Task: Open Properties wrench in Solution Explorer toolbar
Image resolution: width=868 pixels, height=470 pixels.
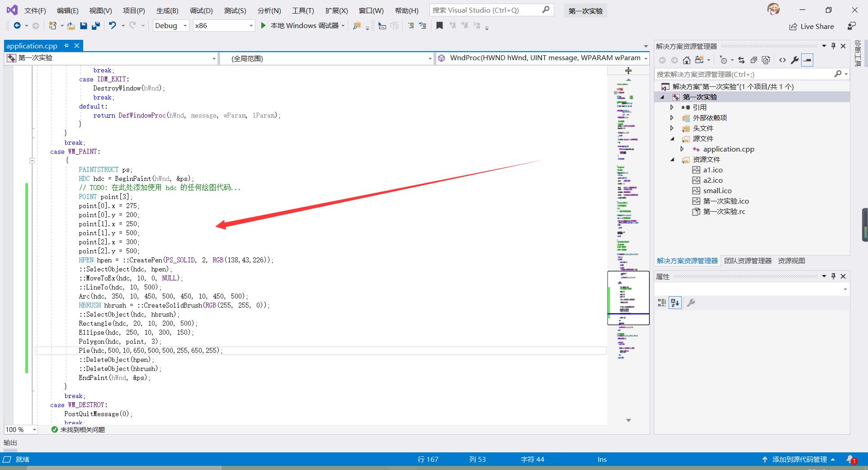Action: [795, 60]
